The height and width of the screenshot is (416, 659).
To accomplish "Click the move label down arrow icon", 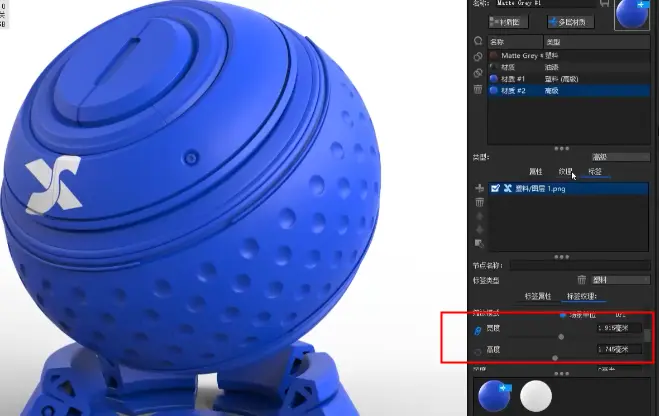I will (479, 229).
